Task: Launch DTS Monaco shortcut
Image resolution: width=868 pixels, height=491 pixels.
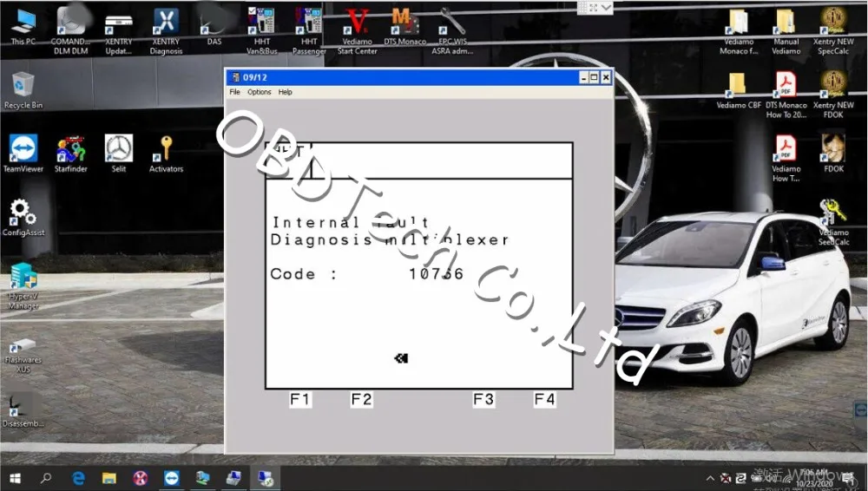Action: click(404, 27)
